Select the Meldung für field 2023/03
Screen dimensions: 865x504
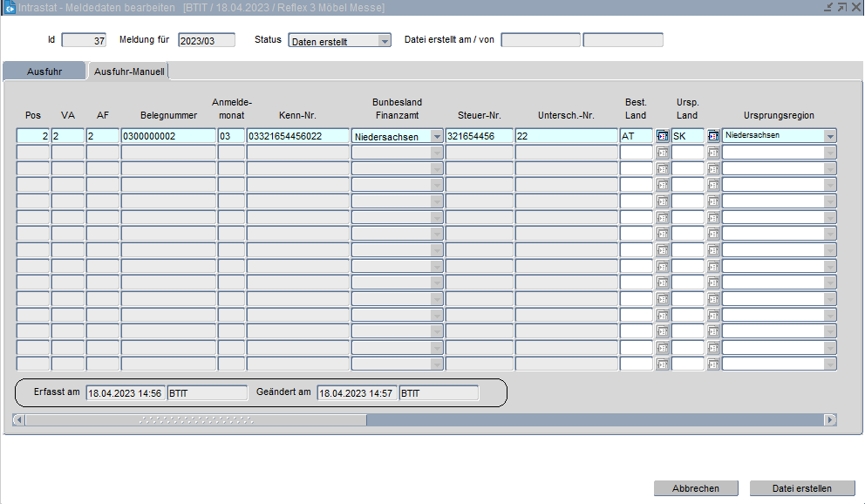click(206, 40)
